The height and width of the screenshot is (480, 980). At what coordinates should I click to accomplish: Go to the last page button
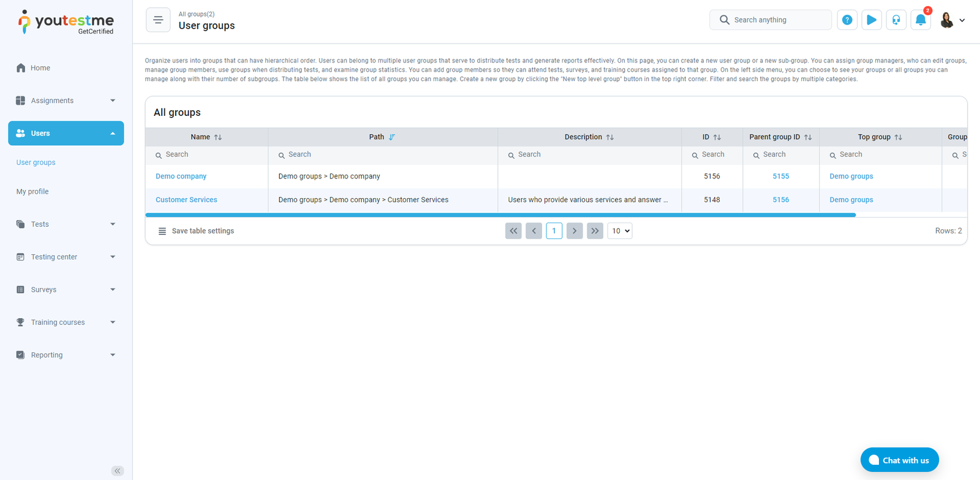595,231
